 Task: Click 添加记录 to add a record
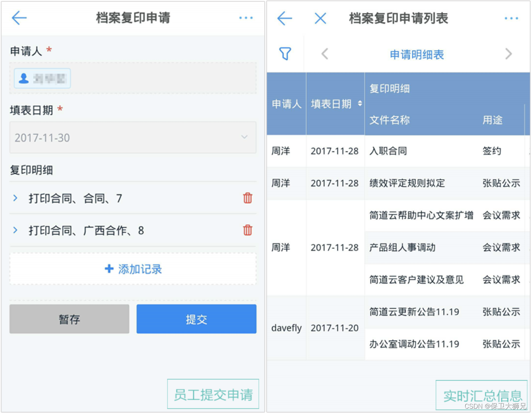133,269
